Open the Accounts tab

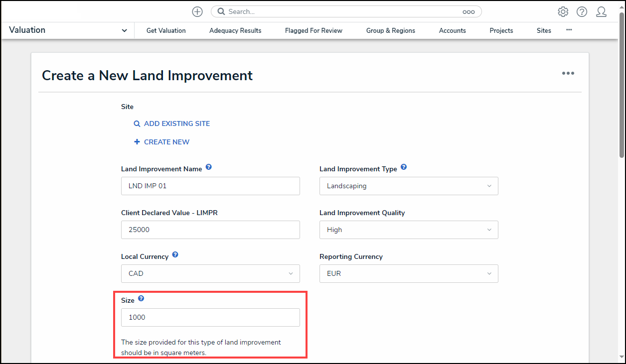coord(453,30)
